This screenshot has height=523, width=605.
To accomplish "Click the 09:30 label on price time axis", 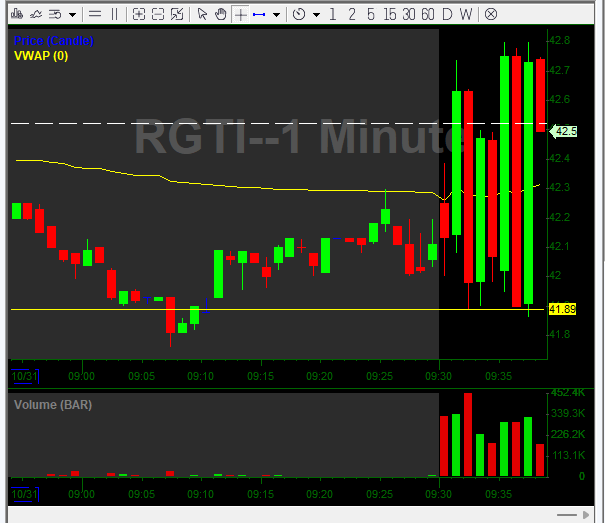I will point(438,376).
